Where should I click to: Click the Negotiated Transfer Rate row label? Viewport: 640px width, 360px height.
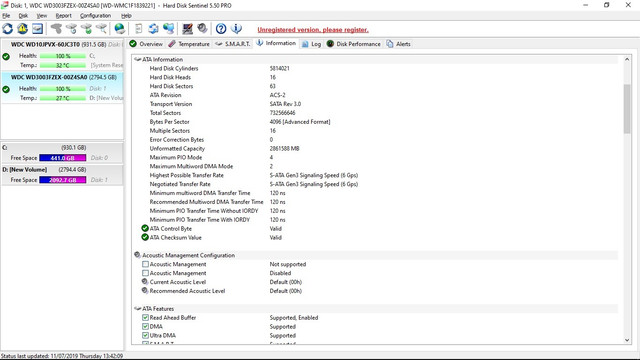(x=180, y=184)
